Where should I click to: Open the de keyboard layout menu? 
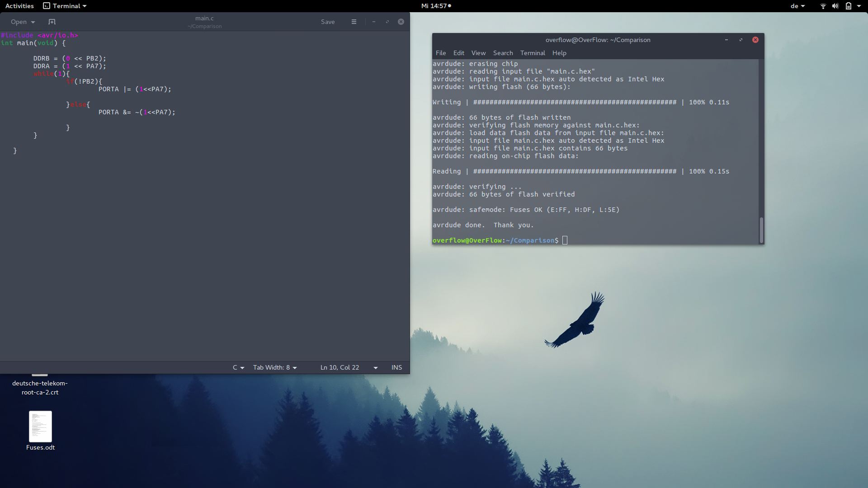pos(797,6)
